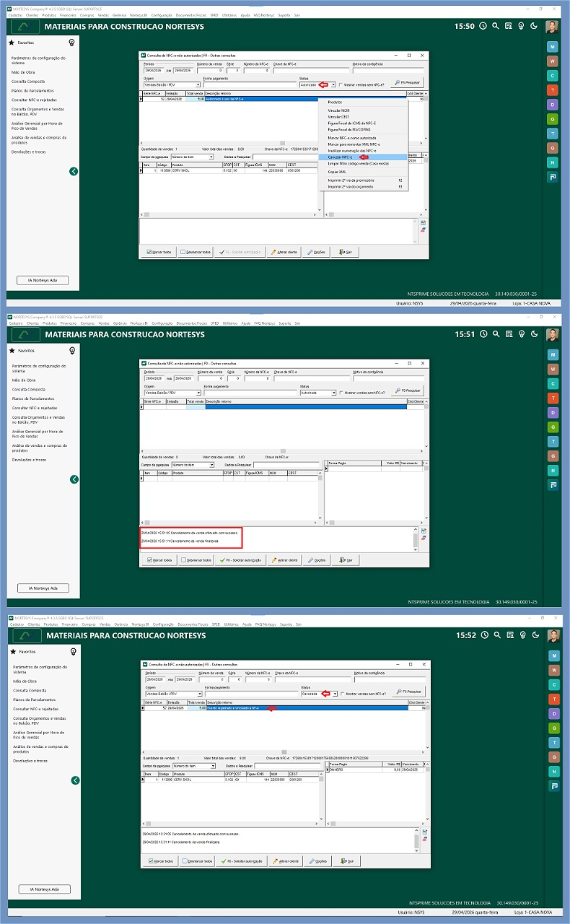Choose 'Inutilizar numeração das NFC-e' from the context menu
570x924 pixels.
pos(363,150)
